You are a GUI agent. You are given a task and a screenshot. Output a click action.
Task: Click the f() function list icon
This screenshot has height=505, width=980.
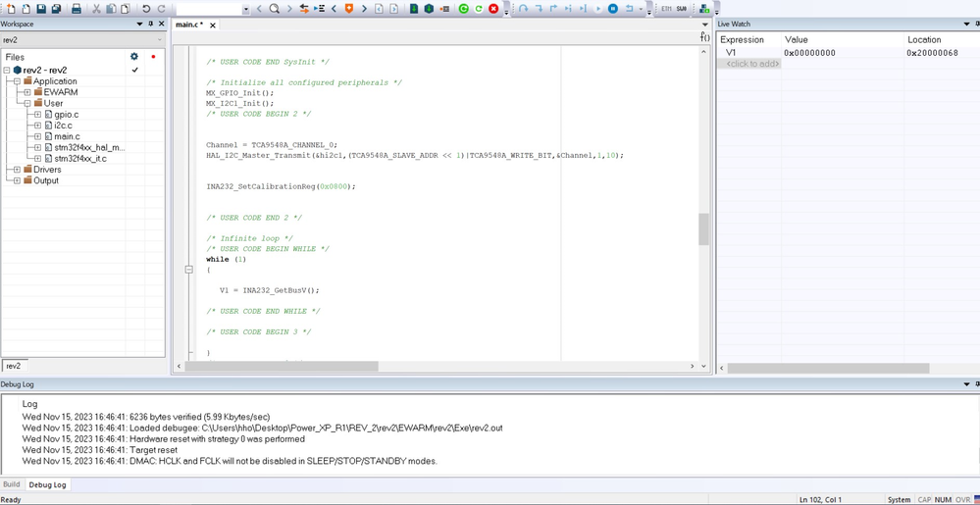704,37
